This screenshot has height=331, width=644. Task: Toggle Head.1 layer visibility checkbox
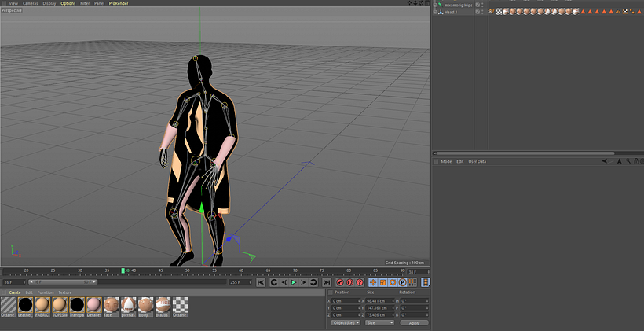click(x=478, y=13)
